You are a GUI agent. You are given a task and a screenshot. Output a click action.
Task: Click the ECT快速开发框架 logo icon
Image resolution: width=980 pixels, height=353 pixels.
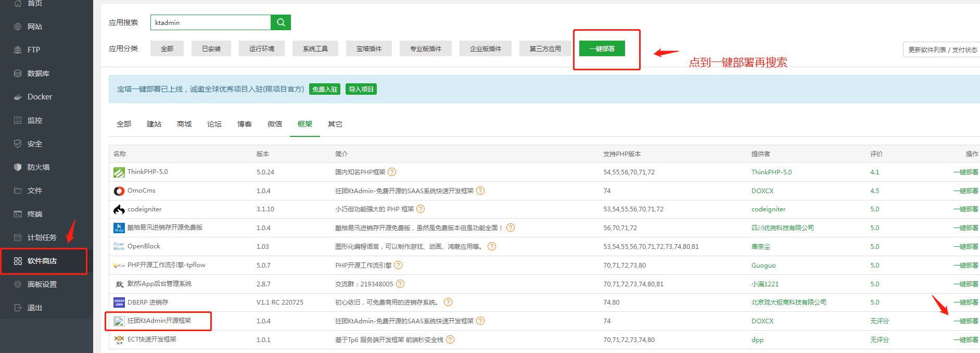coord(119,339)
